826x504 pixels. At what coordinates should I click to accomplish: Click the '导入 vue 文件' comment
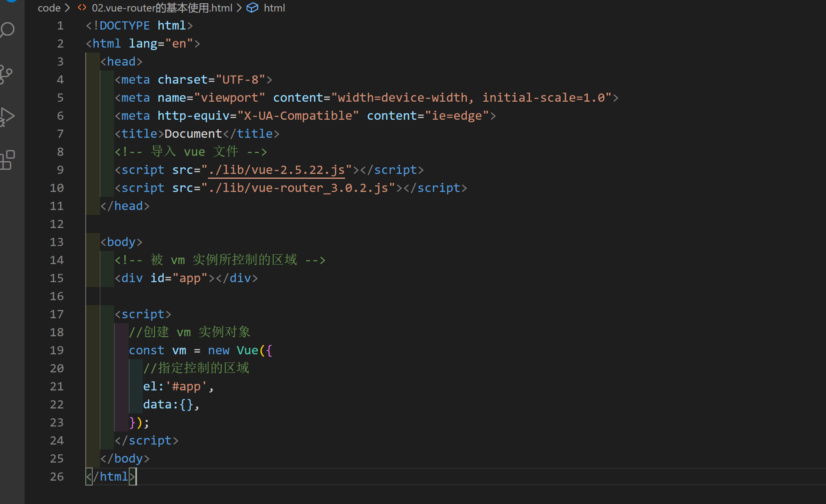pos(191,152)
